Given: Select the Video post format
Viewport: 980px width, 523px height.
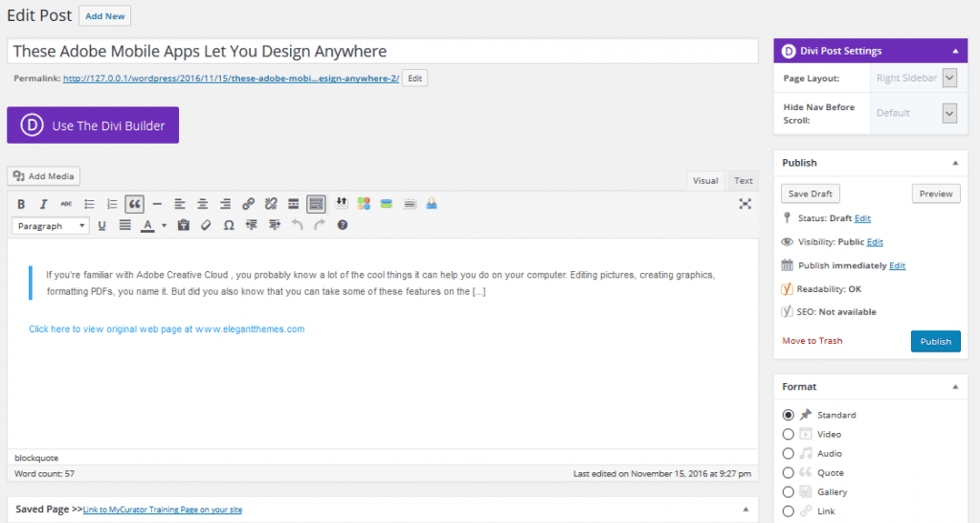Looking at the screenshot, I should (789, 434).
